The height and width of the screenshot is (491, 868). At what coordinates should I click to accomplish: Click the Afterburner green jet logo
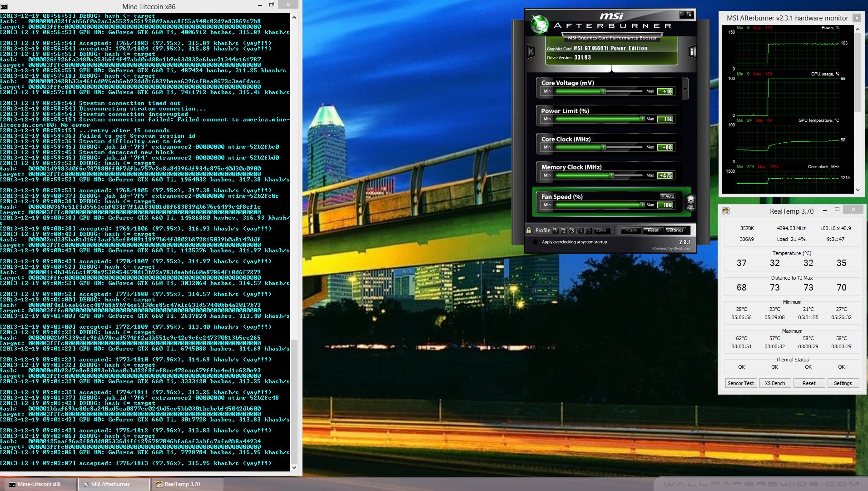[540, 25]
